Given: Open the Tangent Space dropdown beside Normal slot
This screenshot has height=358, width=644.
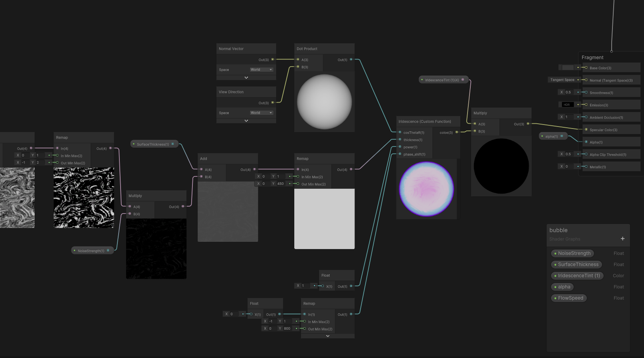Looking at the screenshot, I should point(562,80).
